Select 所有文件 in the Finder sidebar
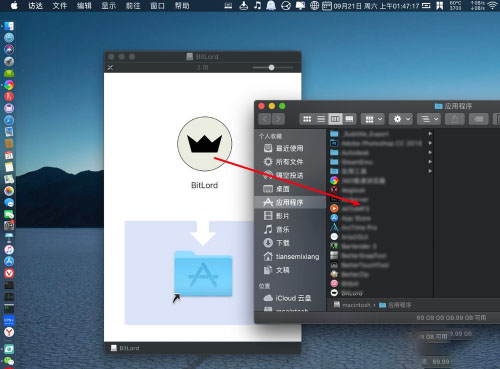 289,162
